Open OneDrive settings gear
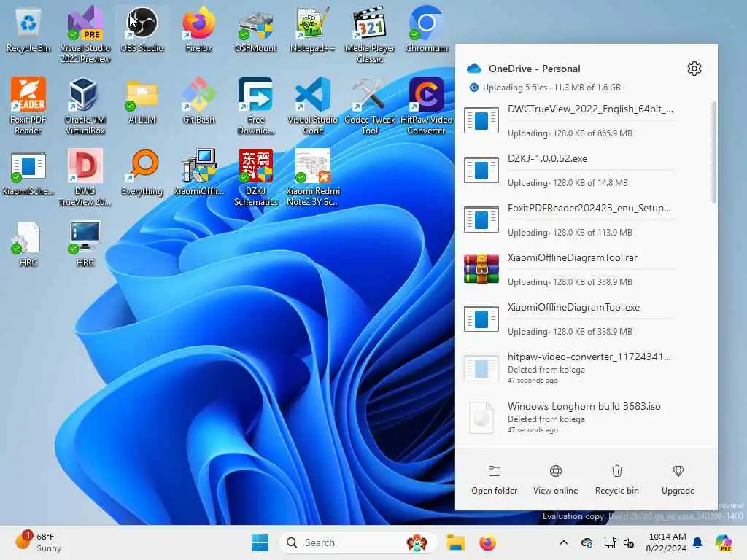 (x=694, y=69)
